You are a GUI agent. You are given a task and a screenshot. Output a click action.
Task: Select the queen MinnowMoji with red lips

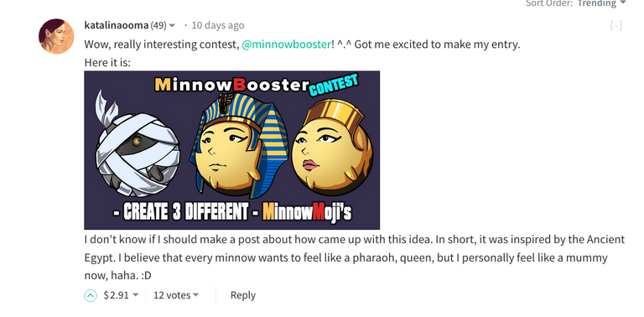pos(332,148)
